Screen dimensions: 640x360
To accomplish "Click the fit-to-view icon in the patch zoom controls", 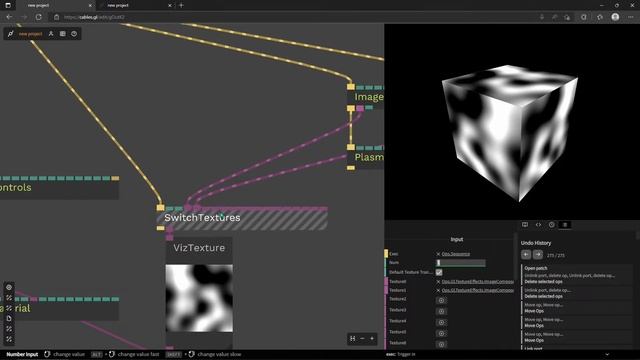I will [352, 338].
